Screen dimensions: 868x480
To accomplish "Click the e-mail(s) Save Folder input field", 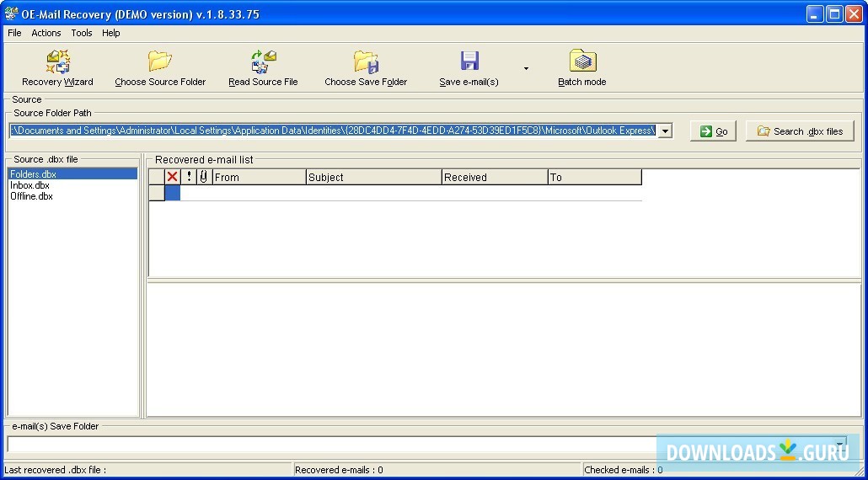I will pyautogui.click(x=421, y=444).
